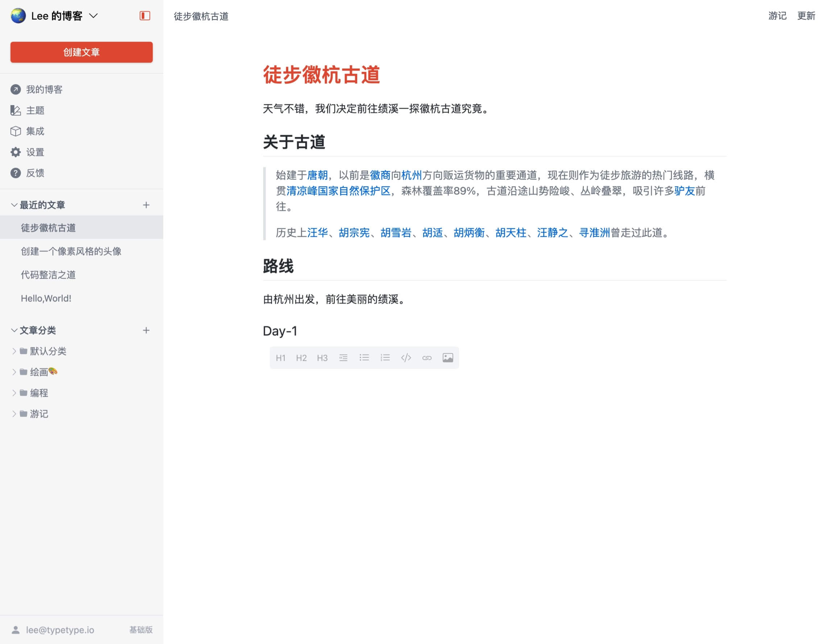Apply numbered list formatting
This screenshot has height=644, width=826.
tap(385, 358)
